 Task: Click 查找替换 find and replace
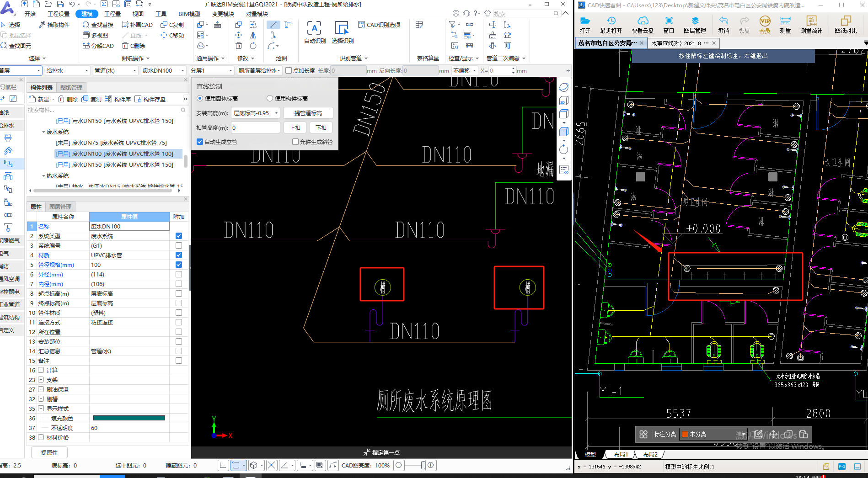click(98, 25)
